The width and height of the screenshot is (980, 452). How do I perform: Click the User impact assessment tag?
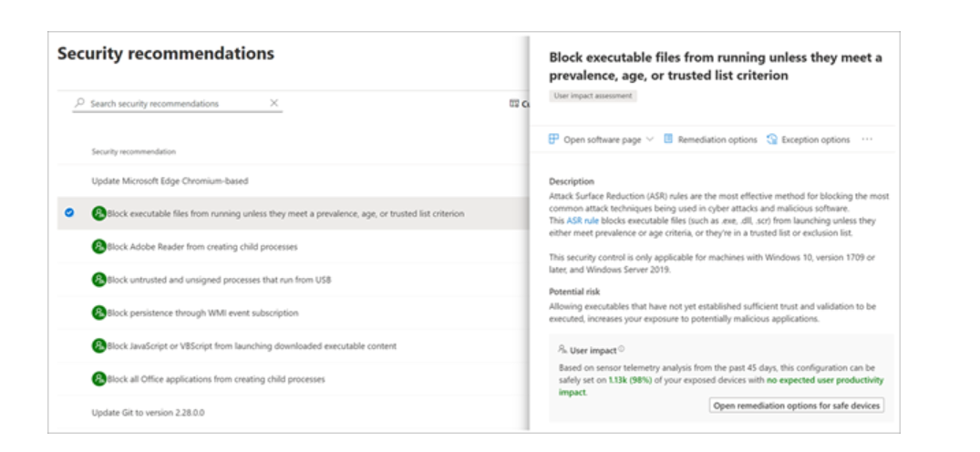click(x=593, y=97)
